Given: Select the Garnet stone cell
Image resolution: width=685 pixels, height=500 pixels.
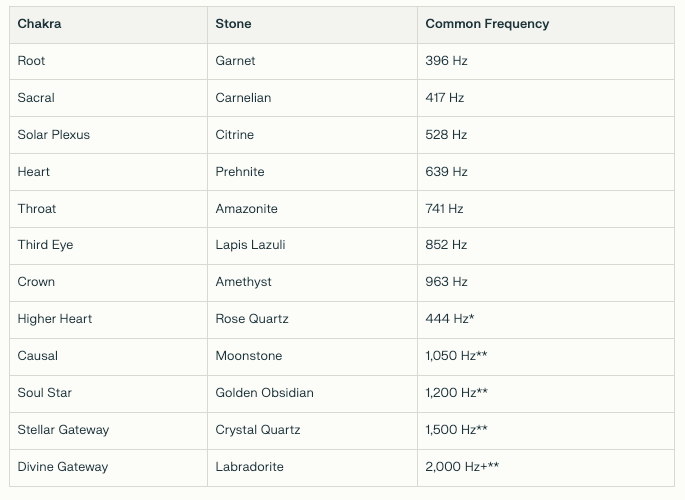Looking at the screenshot, I should (236, 61).
